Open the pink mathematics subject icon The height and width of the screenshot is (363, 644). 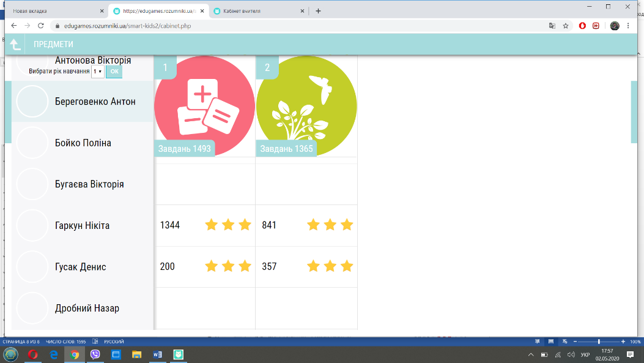point(204,106)
